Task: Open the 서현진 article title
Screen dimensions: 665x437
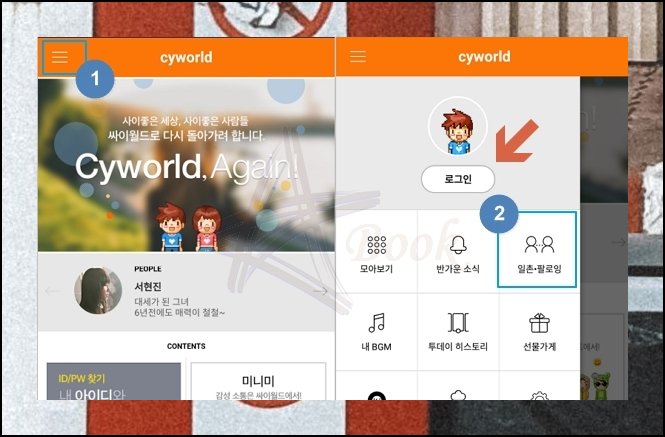Action: pos(148,287)
